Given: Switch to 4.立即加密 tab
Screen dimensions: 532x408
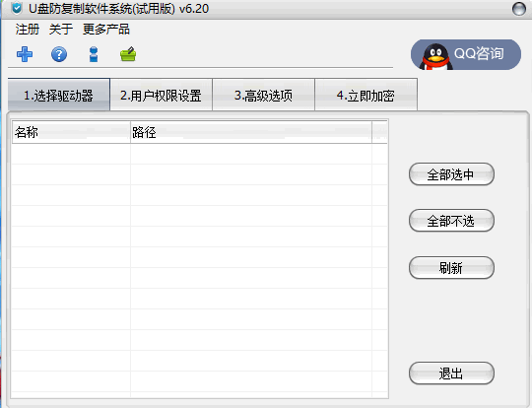Looking at the screenshot, I should coord(366,95).
